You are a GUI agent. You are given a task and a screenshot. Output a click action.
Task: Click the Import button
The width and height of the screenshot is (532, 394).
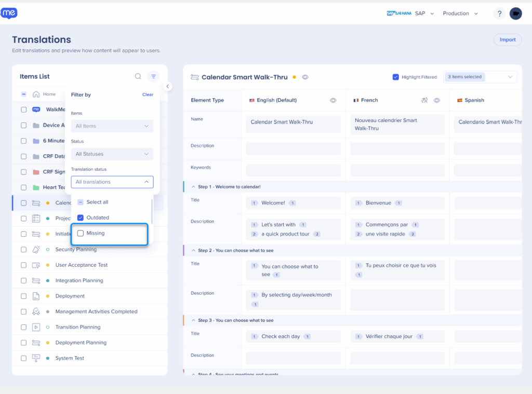click(507, 40)
